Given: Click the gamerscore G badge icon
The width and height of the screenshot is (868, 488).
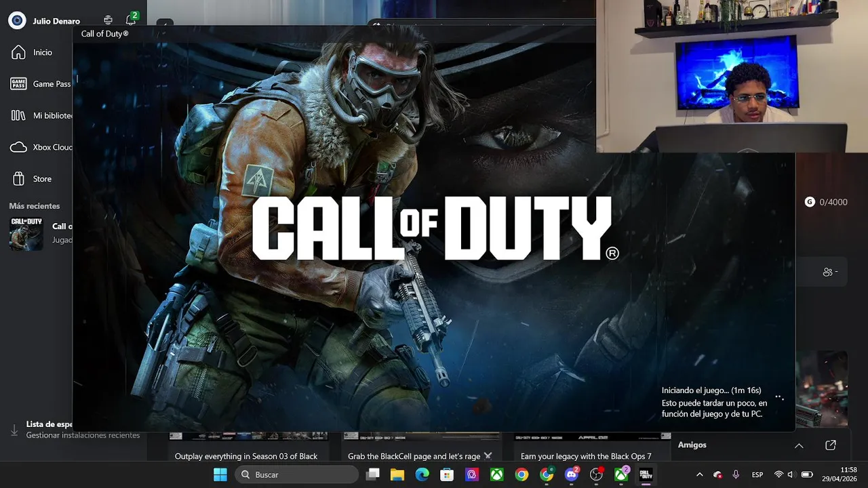Looking at the screenshot, I should [810, 202].
